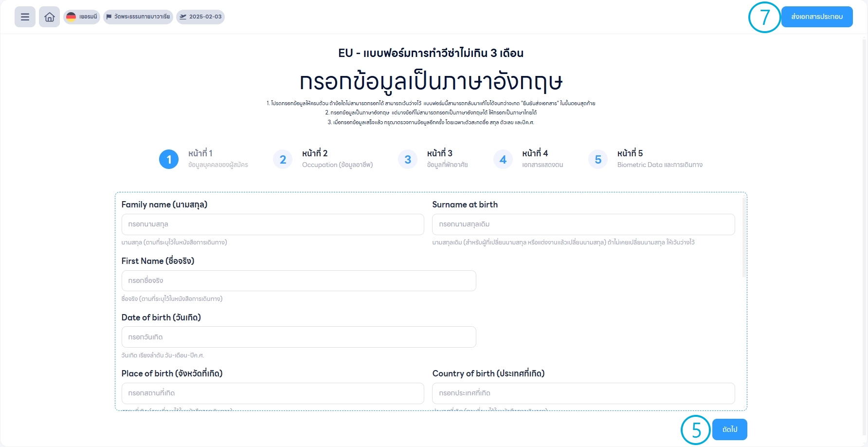Click the purpose flag chip
The width and height of the screenshot is (868, 447).
[x=138, y=17]
